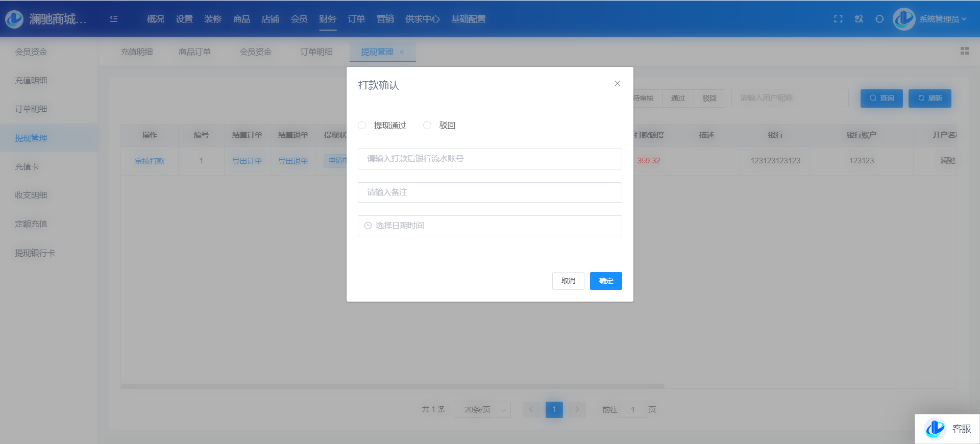Click the refresh icon in header
The width and height of the screenshot is (980, 444).
879,19
